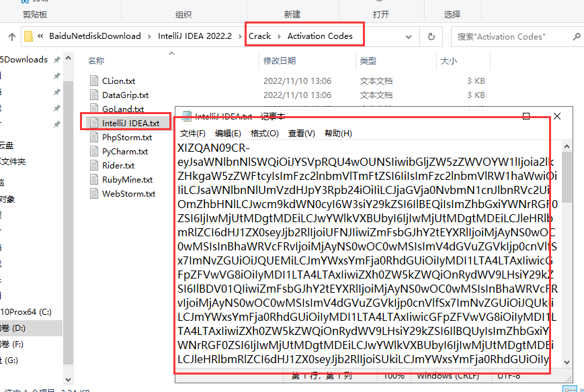Select Rider.txt file
Image resolution: width=584 pixels, height=392 pixels.
pos(118,166)
